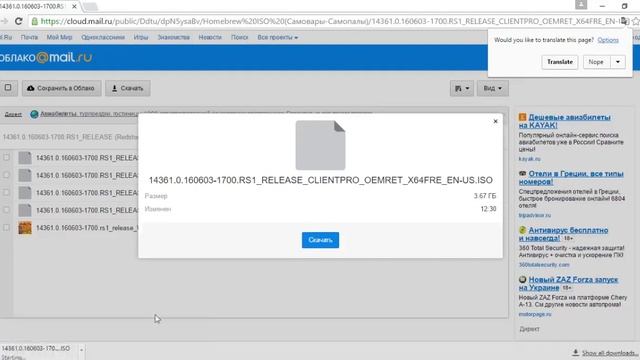Click the bookmark star icon

(x=636, y=21)
